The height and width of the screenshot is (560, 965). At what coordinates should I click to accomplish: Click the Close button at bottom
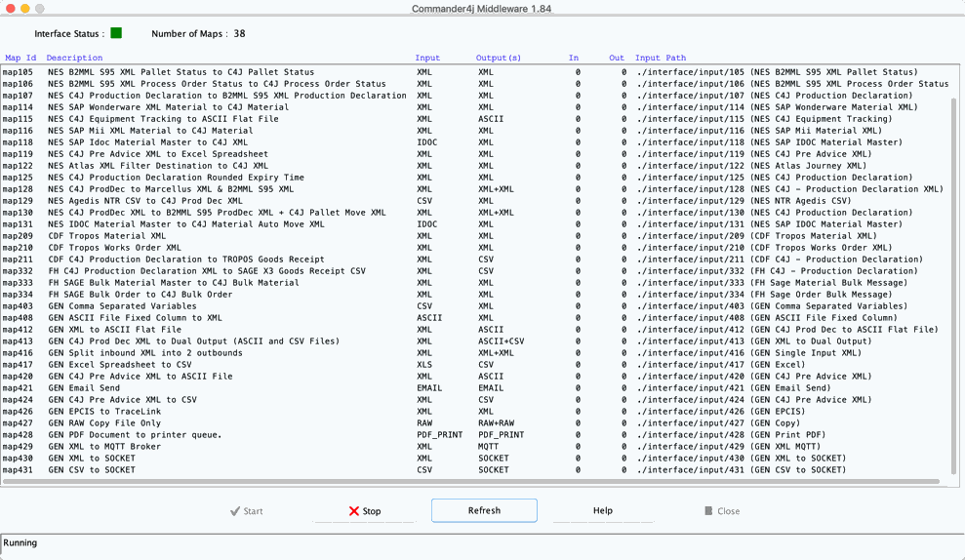tap(722, 511)
